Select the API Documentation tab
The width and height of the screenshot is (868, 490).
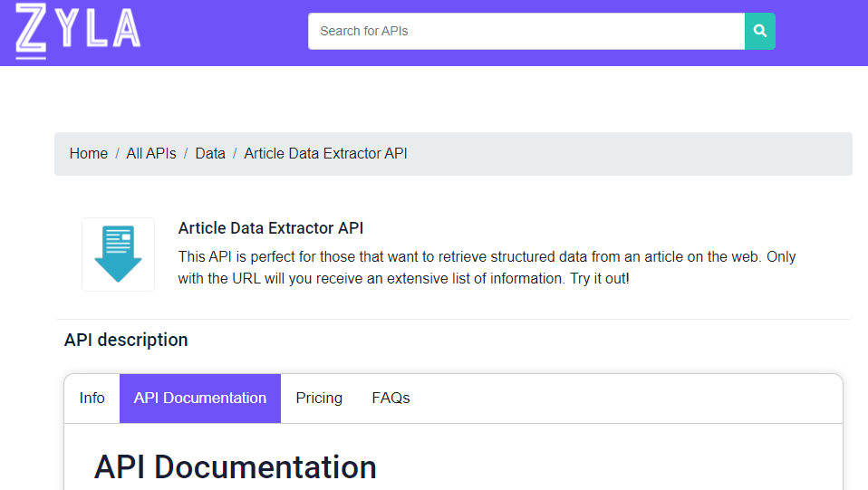pyautogui.click(x=200, y=399)
